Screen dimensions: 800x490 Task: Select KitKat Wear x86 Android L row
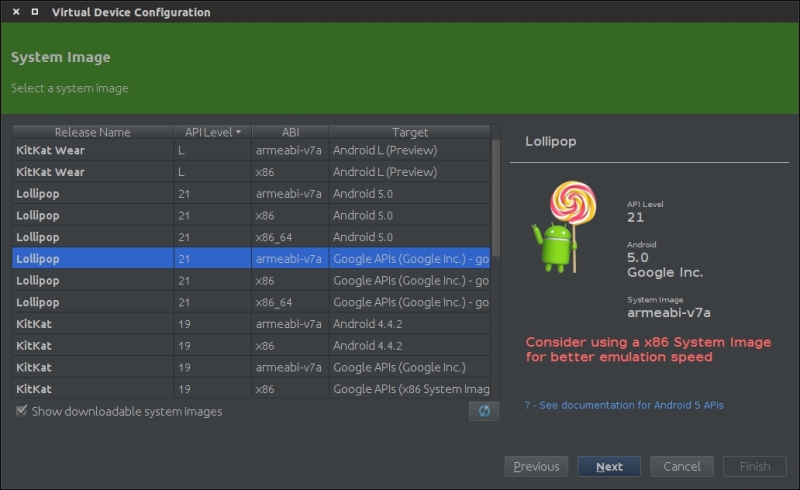coord(251,172)
